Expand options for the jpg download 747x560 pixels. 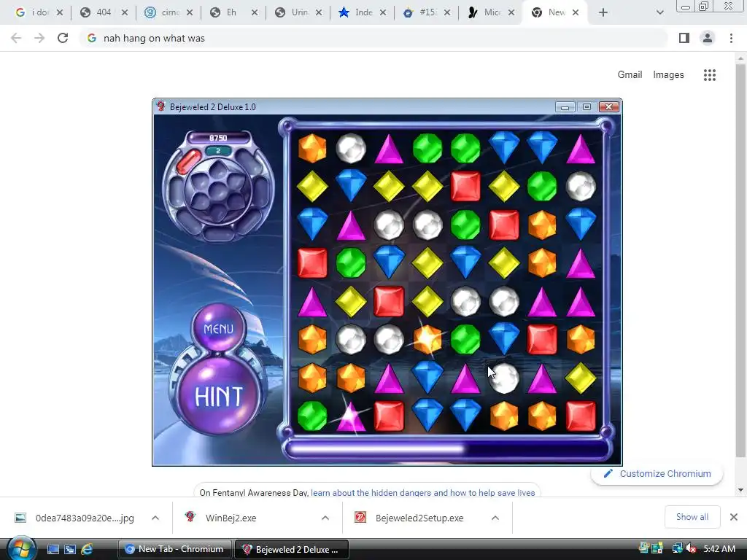point(155,518)
